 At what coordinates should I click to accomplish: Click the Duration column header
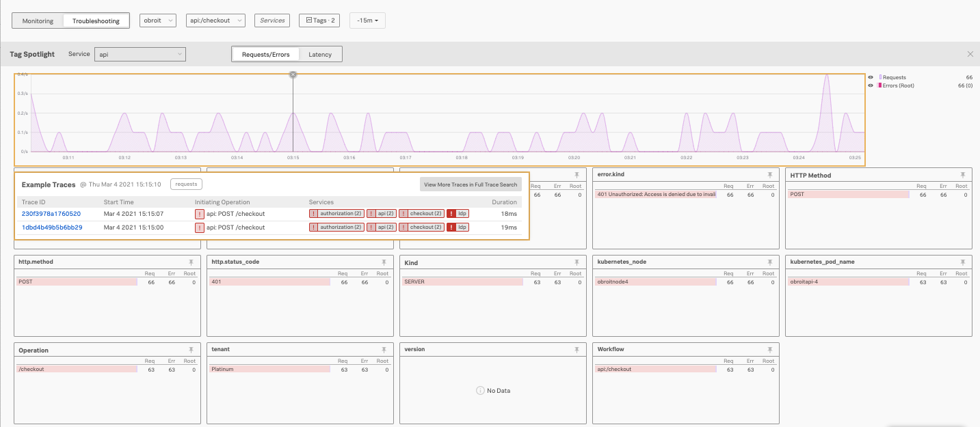tap(506, 202)
